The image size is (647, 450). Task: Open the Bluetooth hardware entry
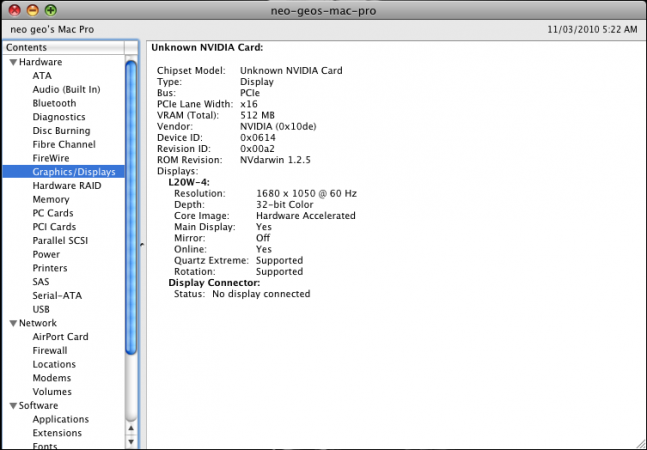coord(54,103)
